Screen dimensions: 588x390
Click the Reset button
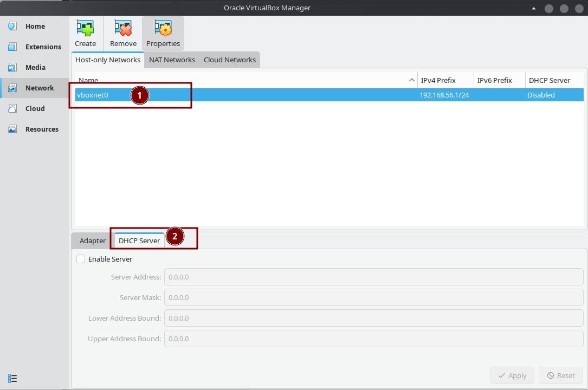[560, 375]
